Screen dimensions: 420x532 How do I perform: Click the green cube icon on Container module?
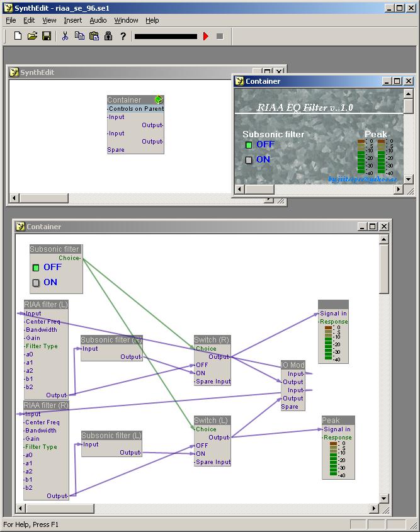159,99
